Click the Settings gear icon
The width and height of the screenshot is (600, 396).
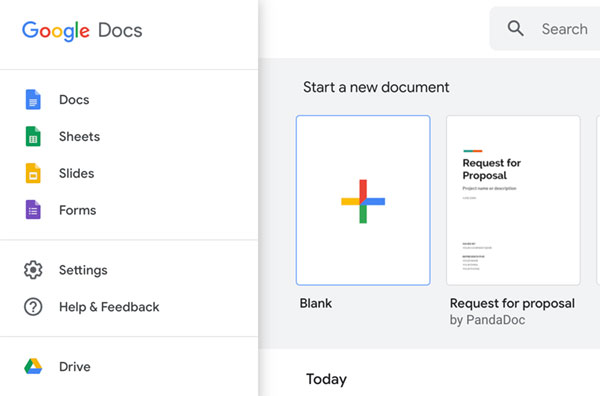33,270
